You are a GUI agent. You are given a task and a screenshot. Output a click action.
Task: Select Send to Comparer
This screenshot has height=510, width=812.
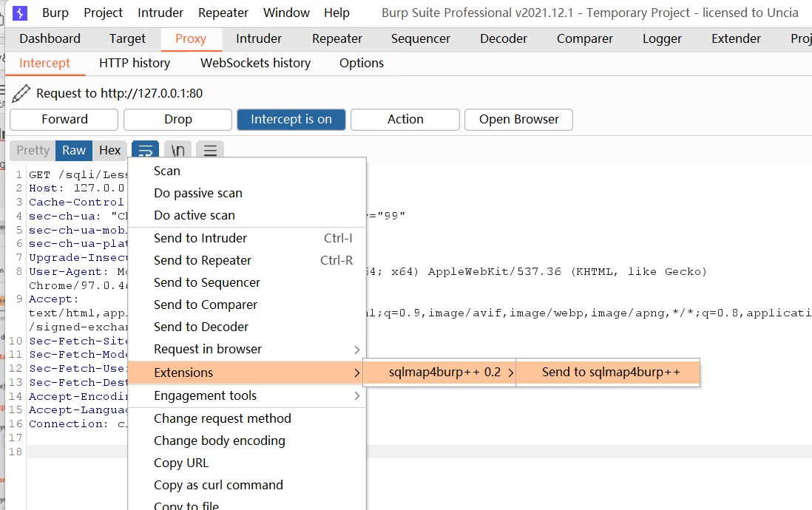[x=247, y=305]
